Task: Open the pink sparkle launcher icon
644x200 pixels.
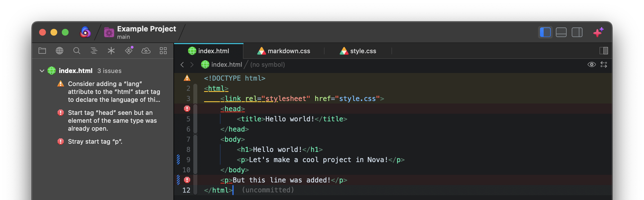Action: [598, 32]
